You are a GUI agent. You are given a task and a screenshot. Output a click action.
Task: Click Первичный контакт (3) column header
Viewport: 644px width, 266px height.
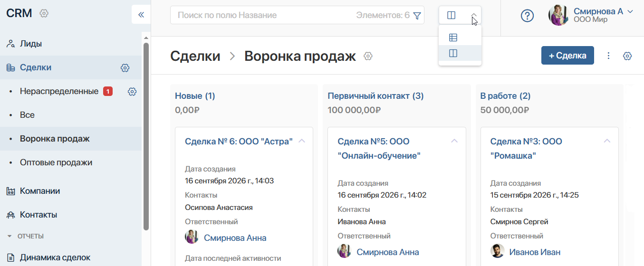click(x=375, y=96)
